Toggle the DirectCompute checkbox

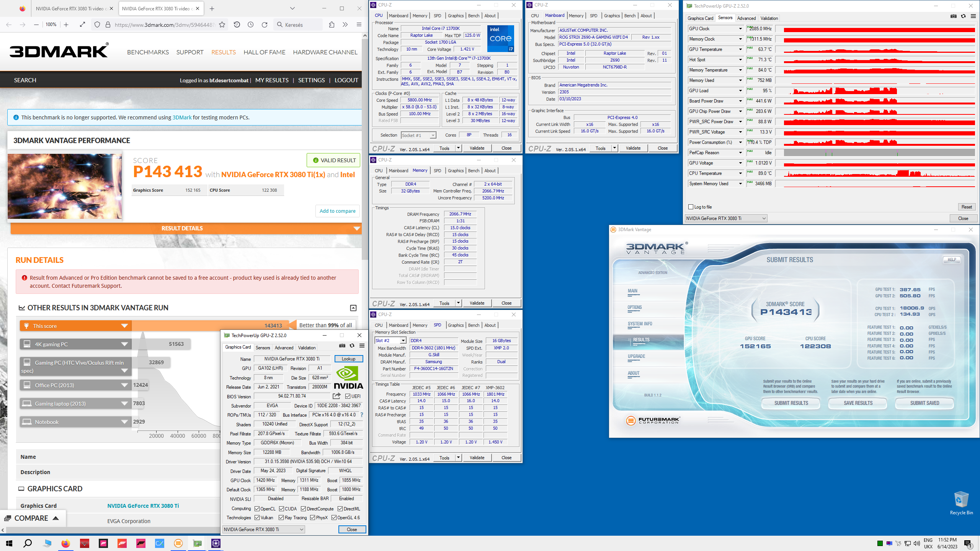point(303,509)
